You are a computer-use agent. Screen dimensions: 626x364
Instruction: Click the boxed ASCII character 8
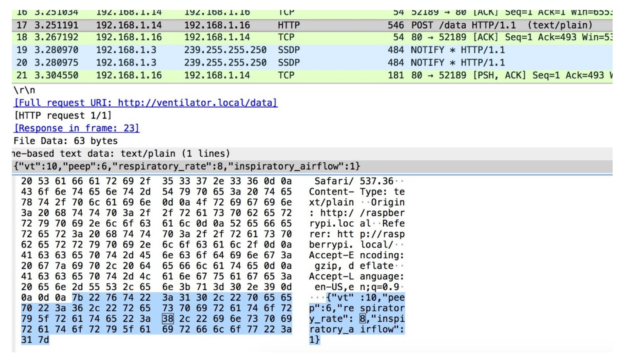363,318
